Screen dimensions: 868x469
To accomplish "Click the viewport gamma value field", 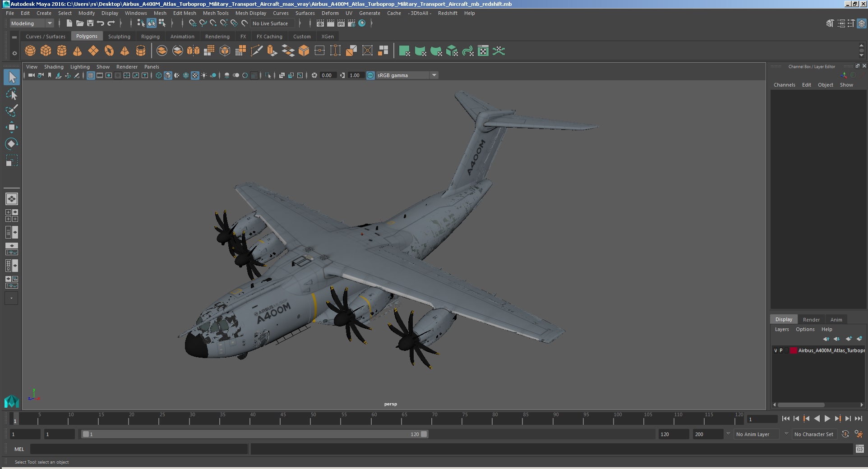I will pos(355,75).
